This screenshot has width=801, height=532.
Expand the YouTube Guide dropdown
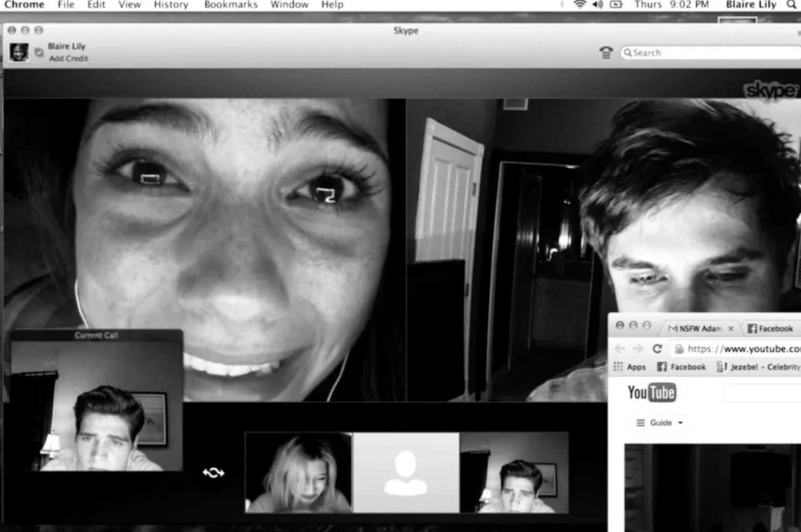point(660,422)
